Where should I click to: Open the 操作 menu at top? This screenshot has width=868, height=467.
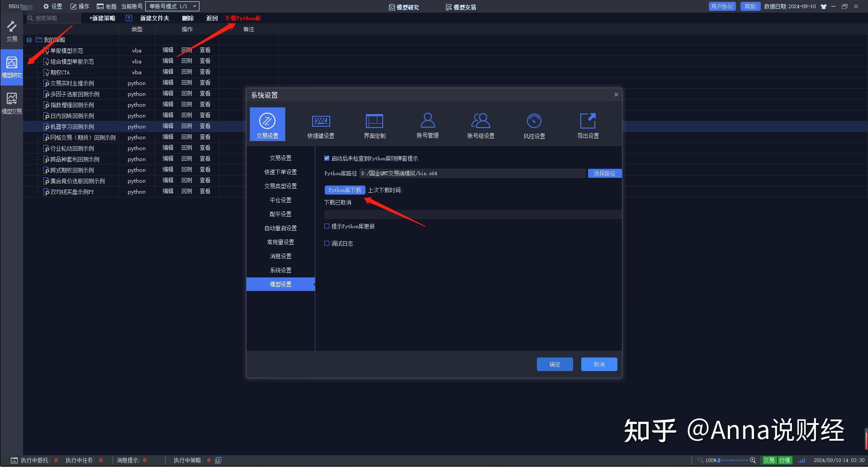tap(80, 6)
